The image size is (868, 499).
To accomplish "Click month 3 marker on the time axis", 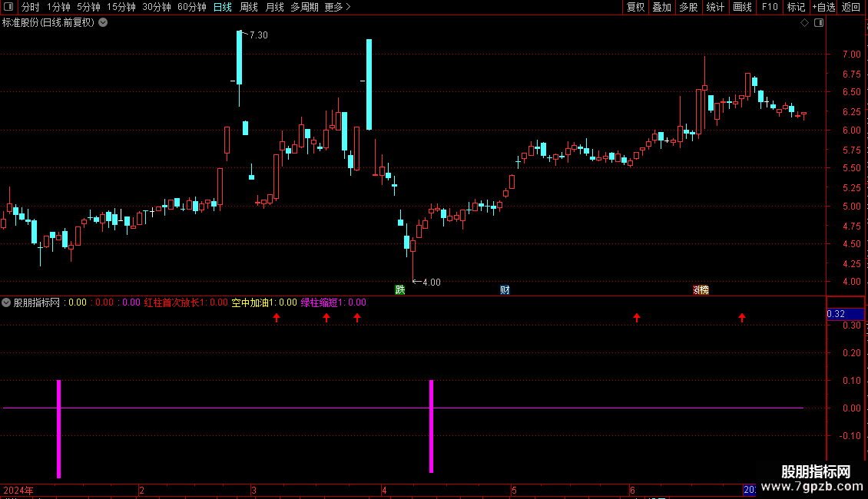I will pos(253,490).
